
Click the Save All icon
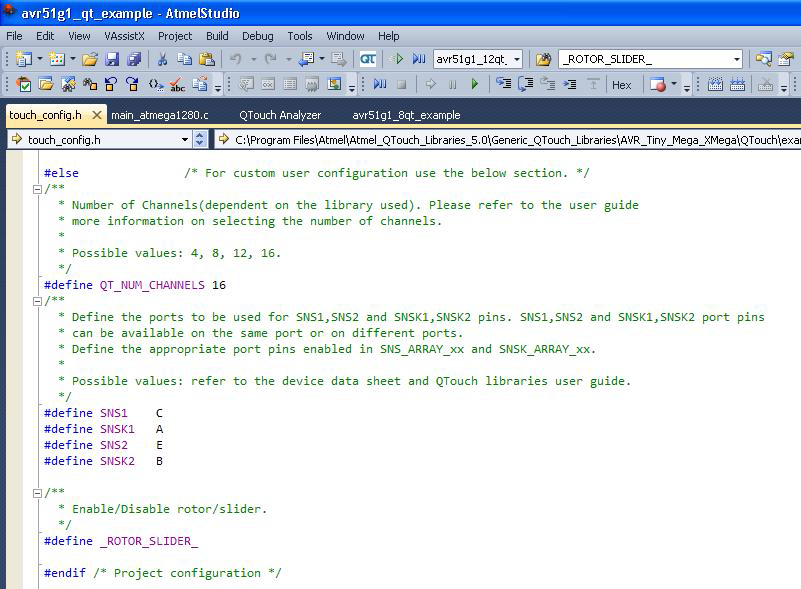[x=132, y=60]
